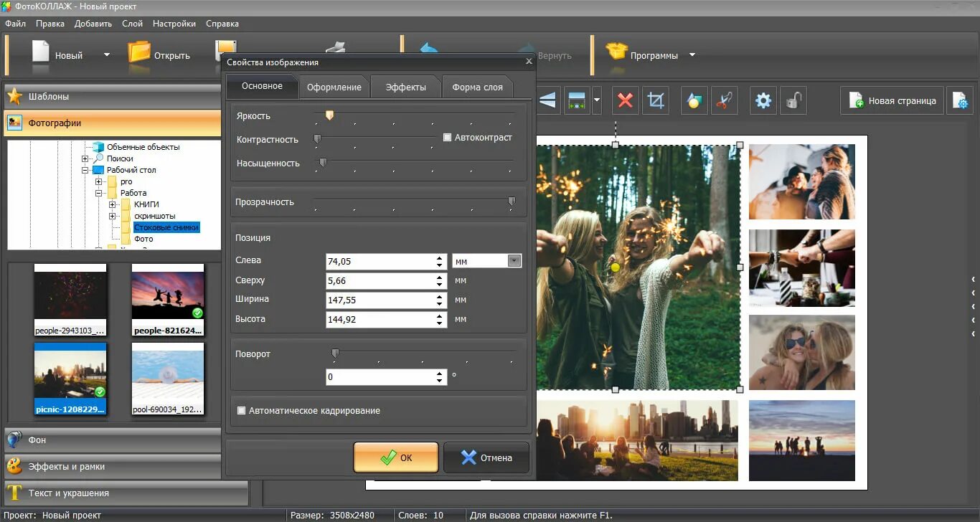Switch to the Оформление tab
This screenshot has width=980, height=522.
pos(334,87)
